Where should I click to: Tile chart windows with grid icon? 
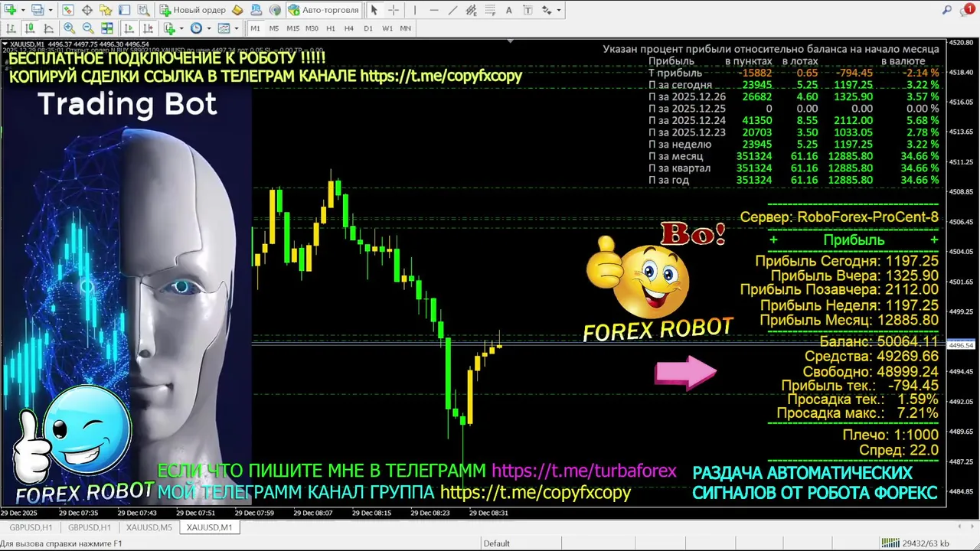click(107, 28)
